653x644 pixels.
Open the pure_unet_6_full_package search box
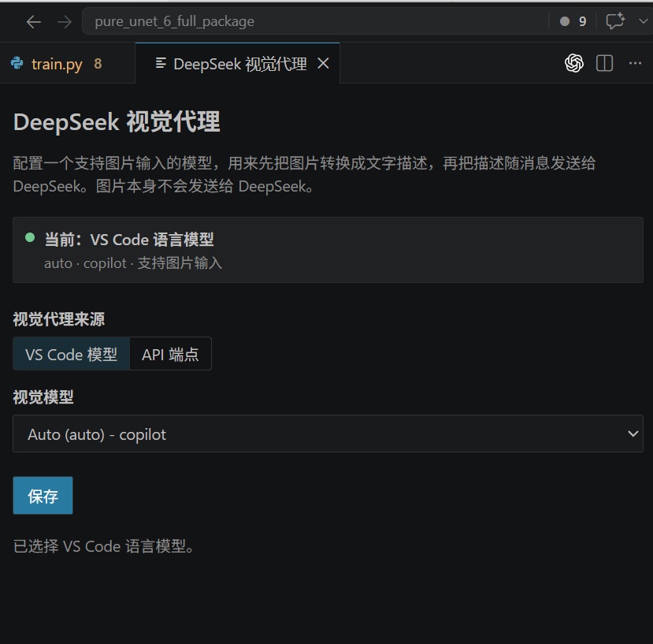click(x=315, y=20)
